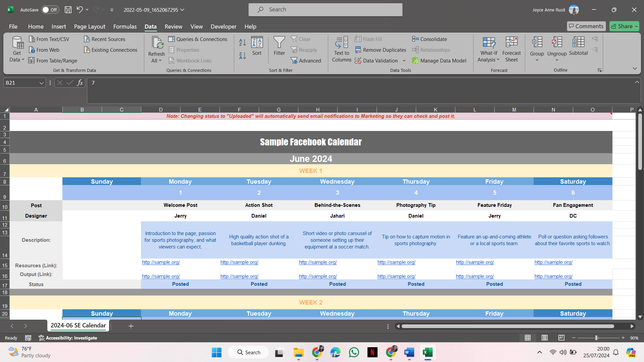This screenshot has height=362, width=644.
Task: Switch to the Home tab
Action: 36,27
